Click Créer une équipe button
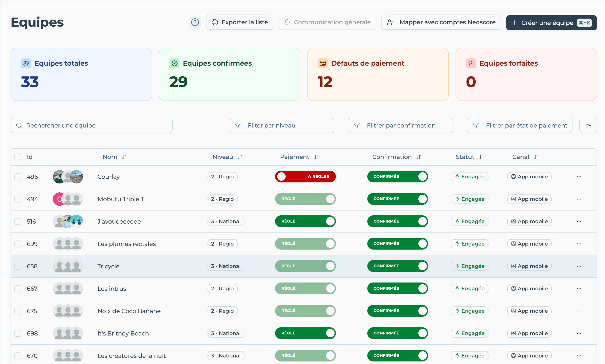The height and width of the screenshot is (364, 605). click(x=551, y=23)
